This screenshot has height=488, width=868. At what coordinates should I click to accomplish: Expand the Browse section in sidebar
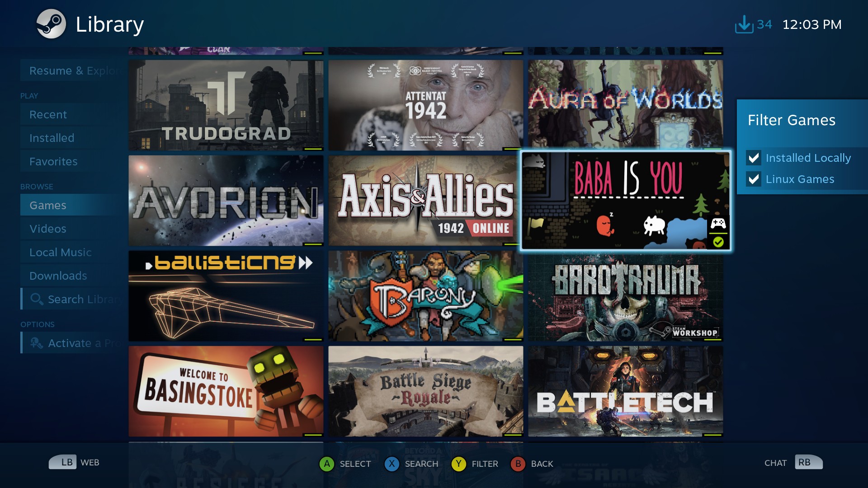(x=38, y=187)
